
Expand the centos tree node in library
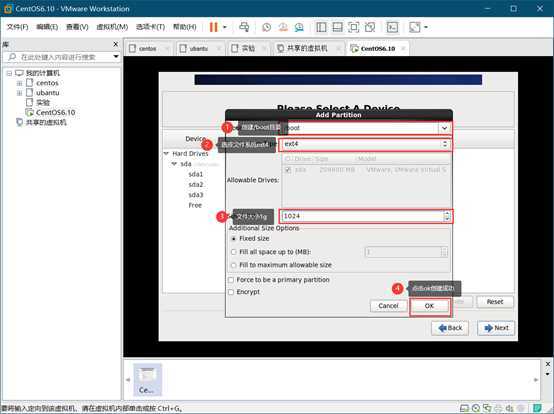[x=19, y=83]
